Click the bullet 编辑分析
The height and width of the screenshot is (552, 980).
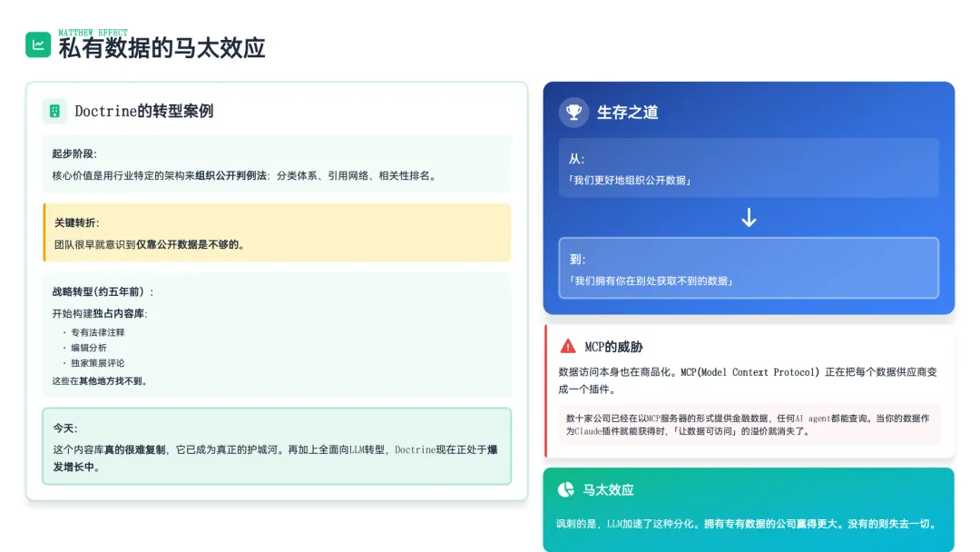coord(89,348)
